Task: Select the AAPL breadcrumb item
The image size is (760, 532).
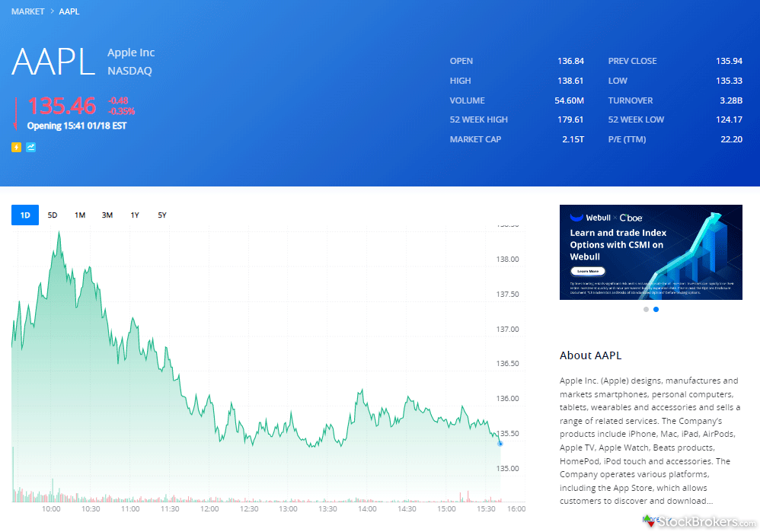Action: point(69,11)
